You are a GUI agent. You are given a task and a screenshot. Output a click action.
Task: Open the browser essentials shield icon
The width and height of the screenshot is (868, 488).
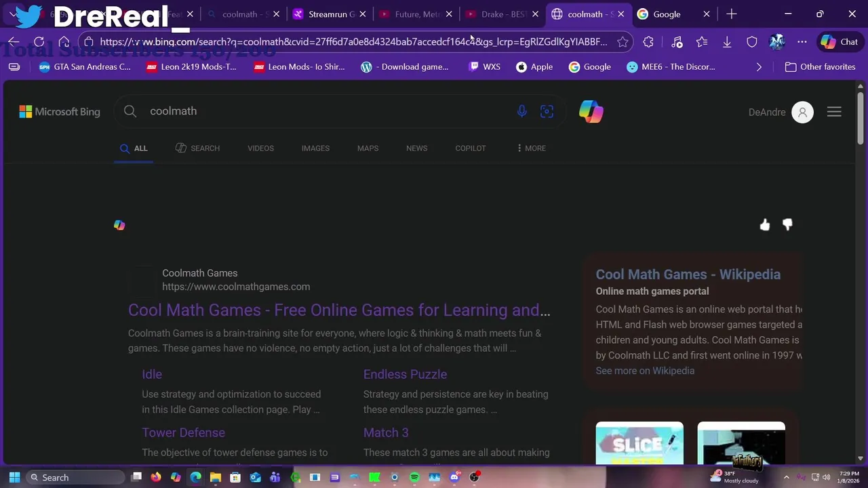click(x=752, y=42)
